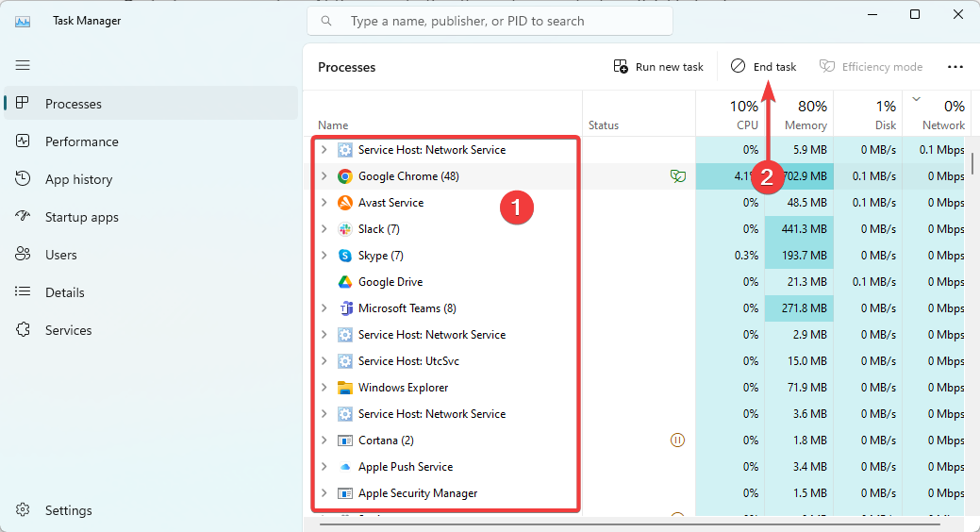980x532 pixels.
Task: Open the hamburger navigation menu
Action: (x=23, y=65)
